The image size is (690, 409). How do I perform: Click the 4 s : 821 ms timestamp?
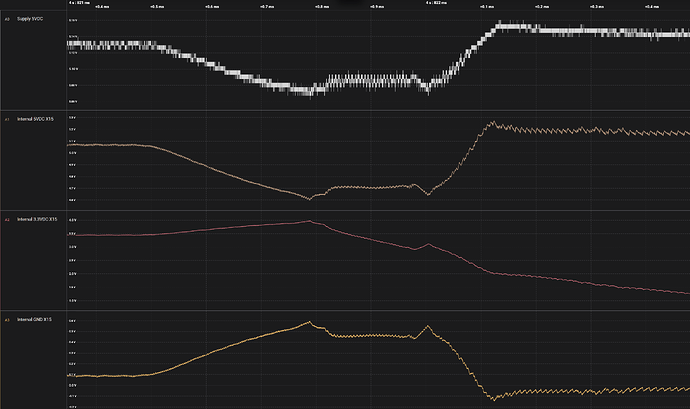pos(78,4)
